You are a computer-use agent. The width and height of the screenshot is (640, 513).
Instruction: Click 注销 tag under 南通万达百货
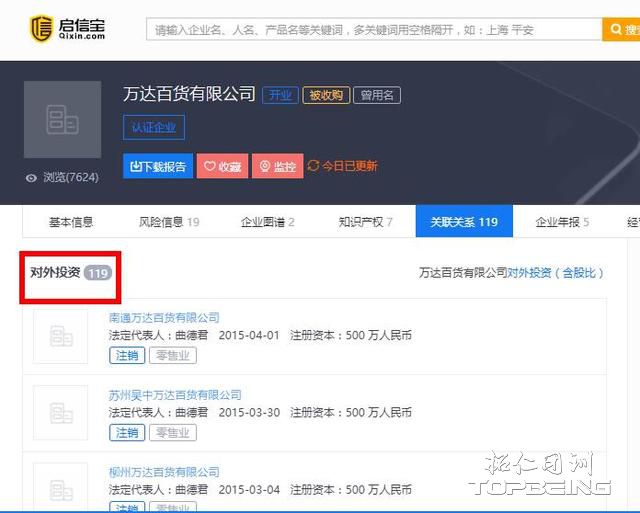pyautogui.click(x=127, y=355)
